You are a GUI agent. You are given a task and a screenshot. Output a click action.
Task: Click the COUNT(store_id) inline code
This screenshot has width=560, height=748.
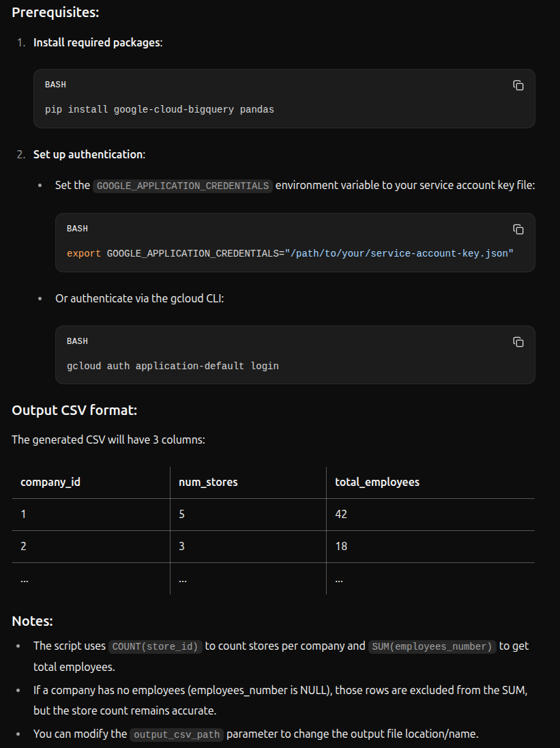[x=156, y=646]
